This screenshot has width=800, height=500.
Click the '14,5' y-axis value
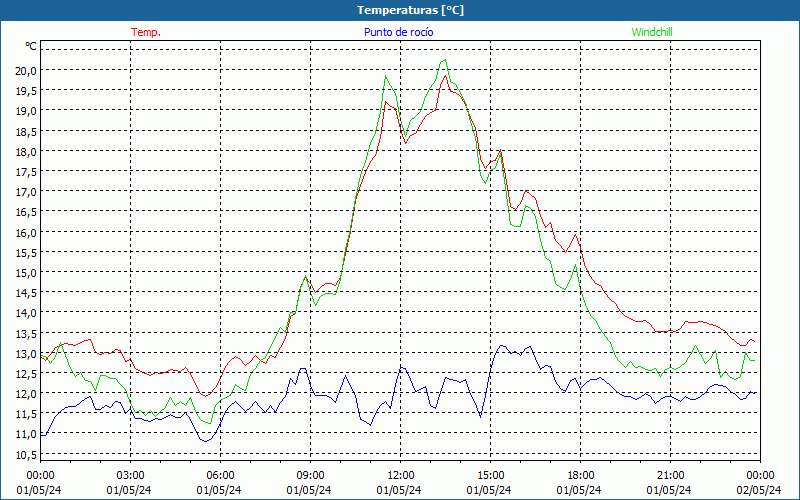(26, 293)
